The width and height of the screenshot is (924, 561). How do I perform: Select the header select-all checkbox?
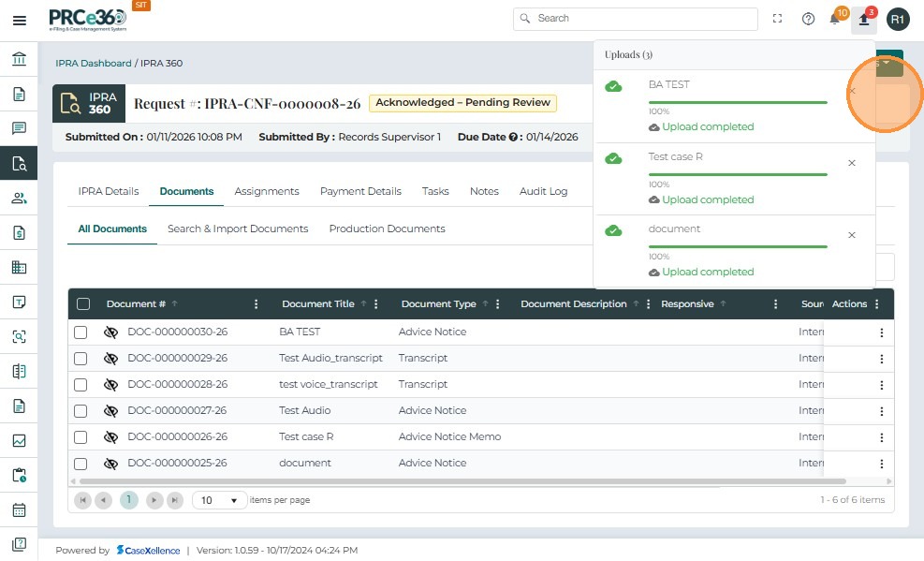coord(83,303)
